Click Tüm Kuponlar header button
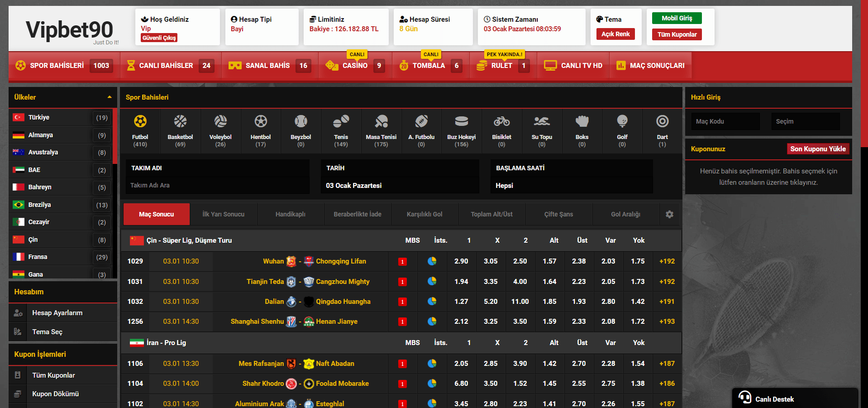The height and width of the screenshot is (408, 868). click(677, 34)
